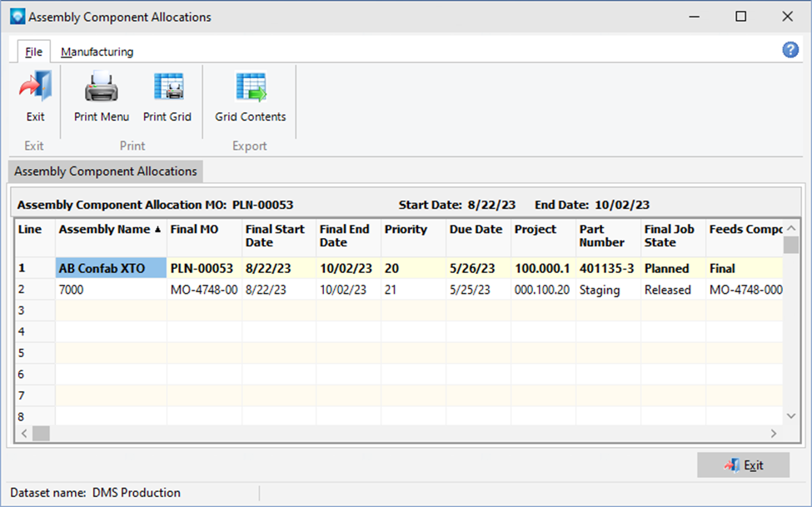Minimize the Assembly Component Allocations window
Screen dimensions: 812x507
click(695, 17)
